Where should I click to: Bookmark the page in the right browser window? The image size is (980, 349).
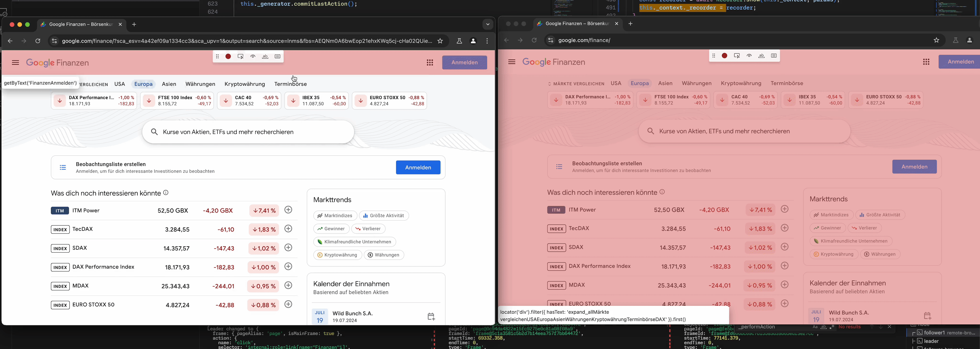click(937, 40)
